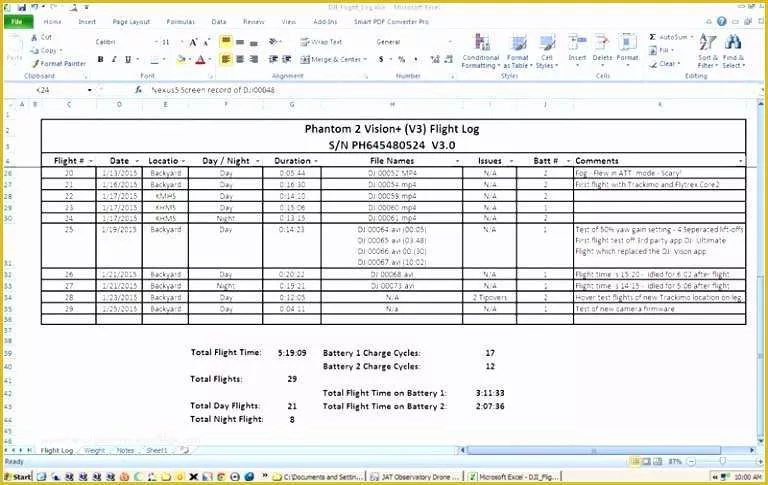Open the Cell Styles gallery

[x=547, y=51]
